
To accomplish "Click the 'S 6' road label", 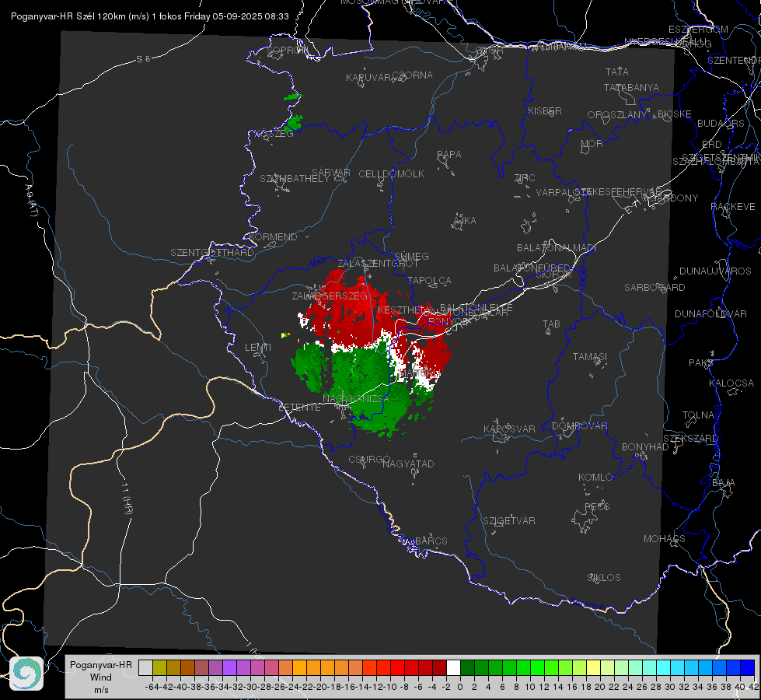I will tap(143, 59).
